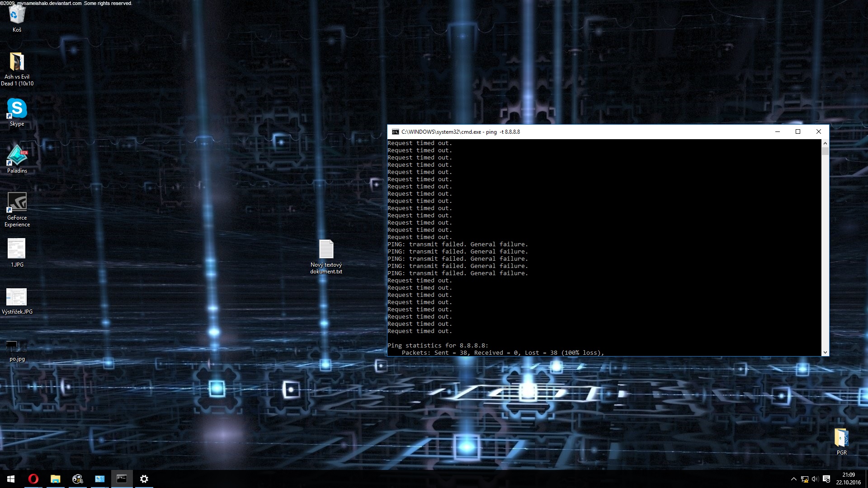This screenshot has height=488, width=868.
Task: Select the Skype desktop shortcut
Action: [x=17, y=109]
